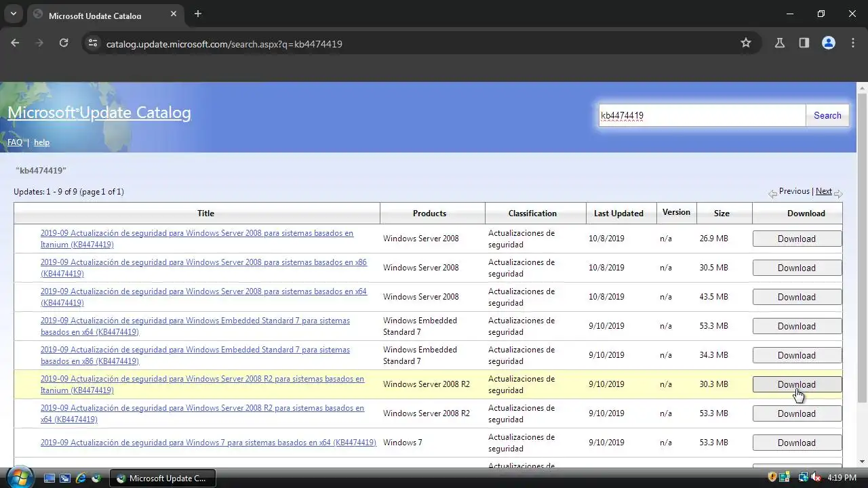Open the tab search dropdown
868x488 pixels.
point(13,14)
